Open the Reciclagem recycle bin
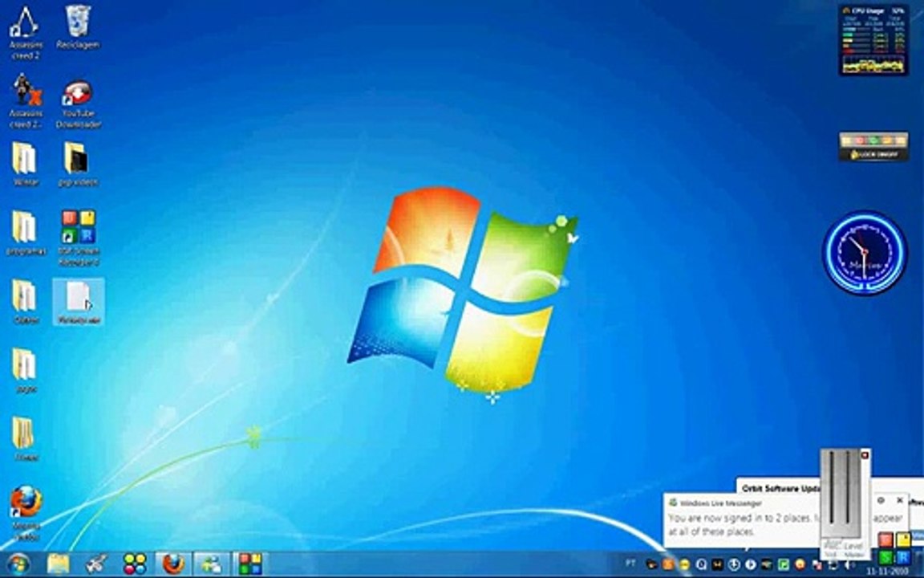Image resolution: width=924 pixels, height=578 pixels. (x=78, y=27)
